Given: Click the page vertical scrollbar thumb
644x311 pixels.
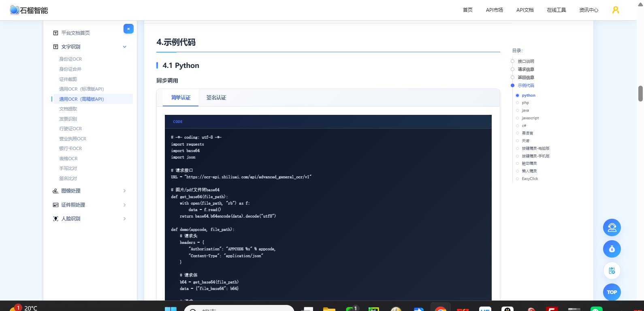Looking at the screenshot, I should click(640, 93).
